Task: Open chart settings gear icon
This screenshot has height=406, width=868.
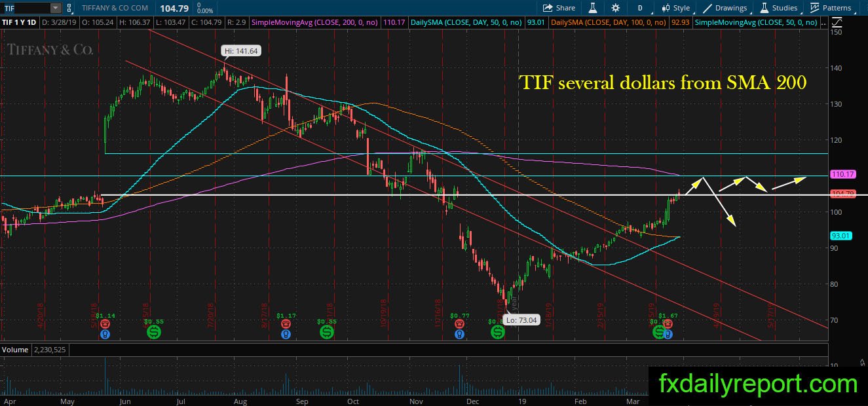Action: click(615, 8)
